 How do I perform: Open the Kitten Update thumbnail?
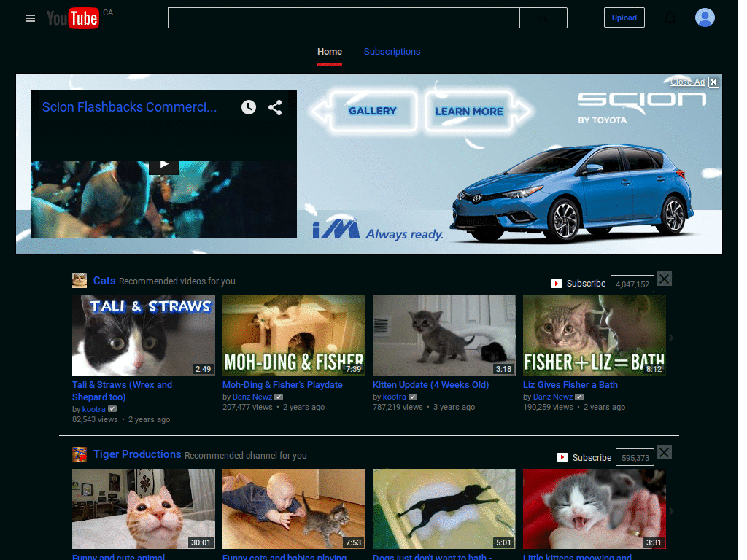444,335
